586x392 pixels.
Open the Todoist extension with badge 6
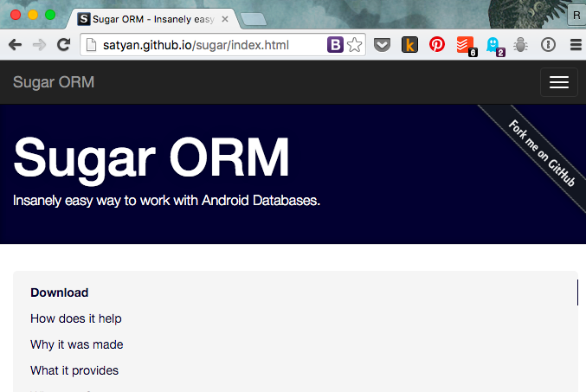466,46
